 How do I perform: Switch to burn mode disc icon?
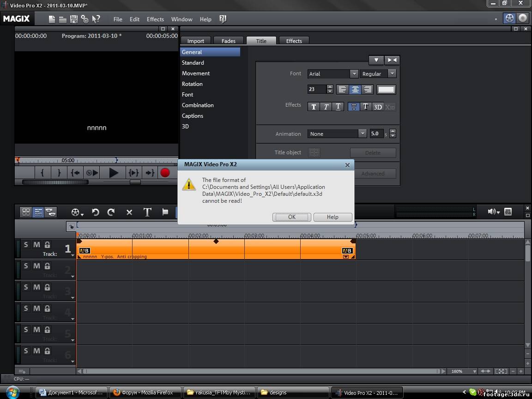[523, 18]
